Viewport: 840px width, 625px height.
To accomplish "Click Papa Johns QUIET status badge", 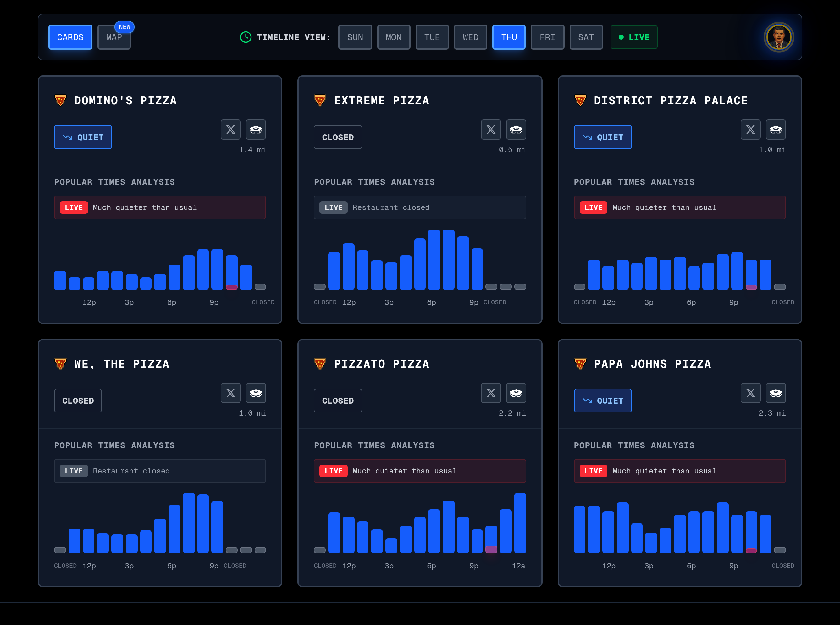I will 602,400.
